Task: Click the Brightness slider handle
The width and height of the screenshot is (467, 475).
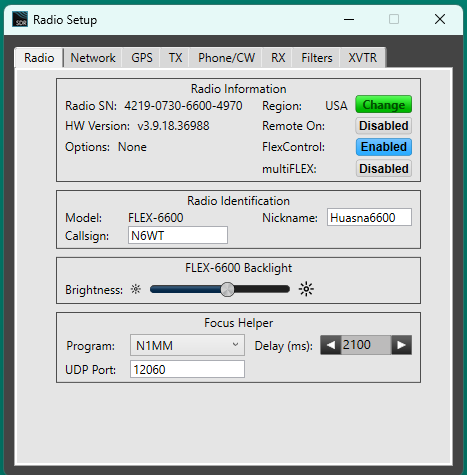Action: click(x=228, y=289)
